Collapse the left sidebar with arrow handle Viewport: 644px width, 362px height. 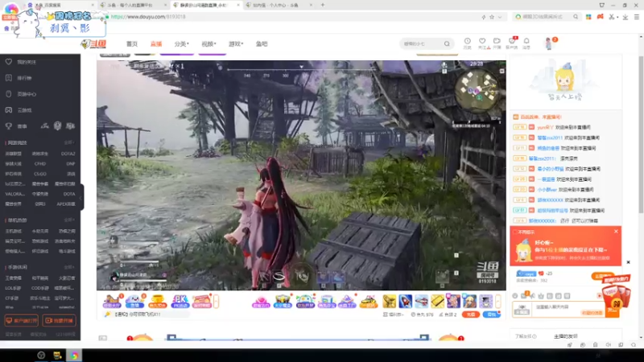81,197
